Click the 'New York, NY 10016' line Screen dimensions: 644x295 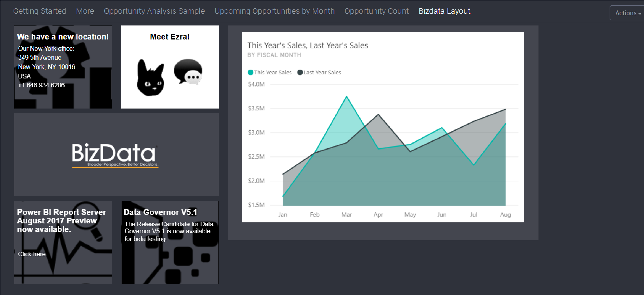(x=47, y=67)
